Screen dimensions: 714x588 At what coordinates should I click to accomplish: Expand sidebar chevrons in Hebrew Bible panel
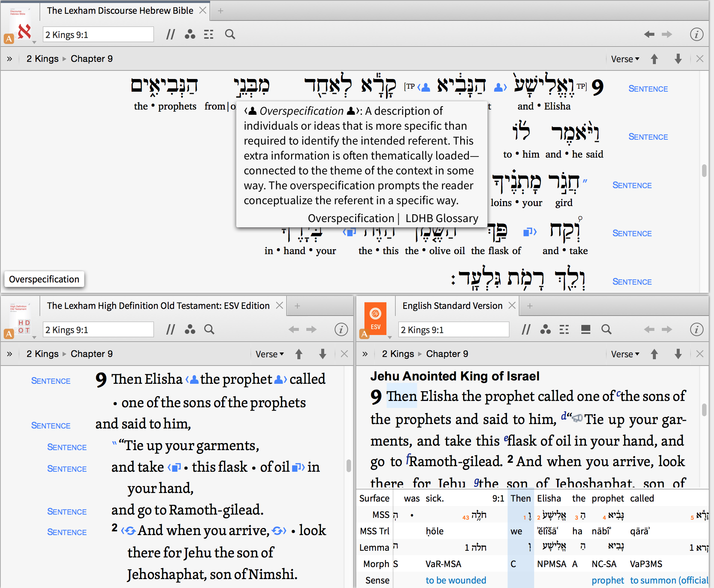coord(10,59)
